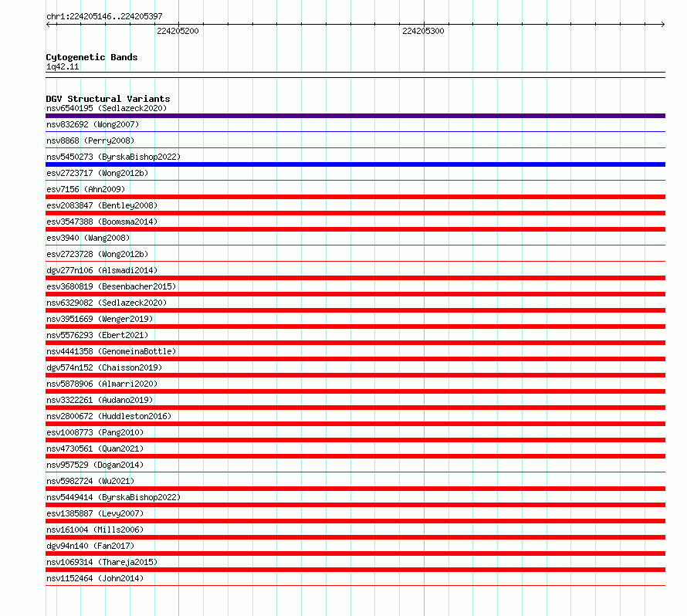Select nsv3951669 (Wenger2019) label
The height and width of the screenshot is (616, 687).
click(100, 319)
